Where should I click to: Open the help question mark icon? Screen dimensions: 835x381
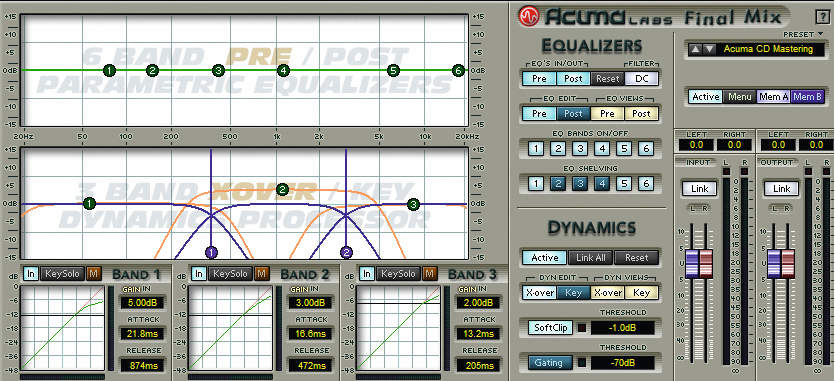pyautogui.click(x=821, y=17)
